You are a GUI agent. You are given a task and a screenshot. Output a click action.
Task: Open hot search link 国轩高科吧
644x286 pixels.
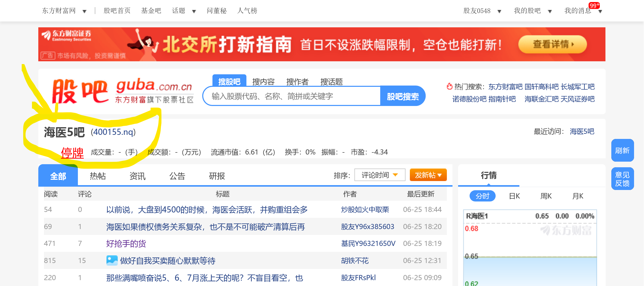click(x=542, y=87)
